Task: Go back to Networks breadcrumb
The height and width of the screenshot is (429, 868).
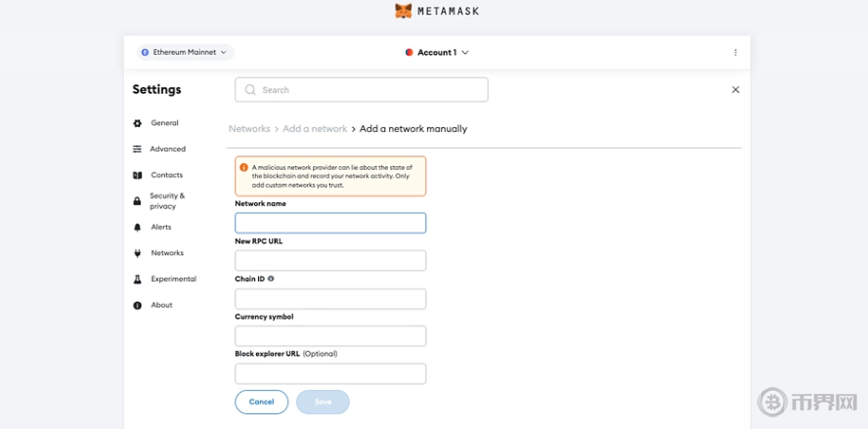Action: (249, 129)
